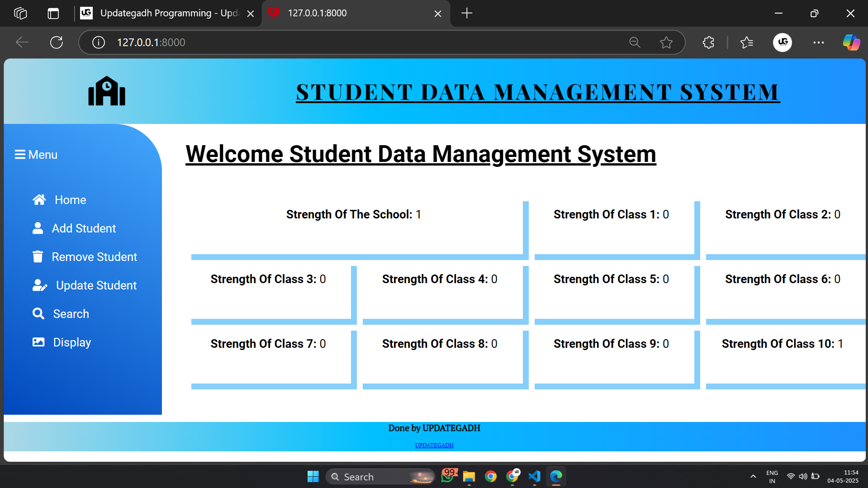Click the Remove Student trash icon
Screen dimensions: 868x488
(x=38, y=256)
